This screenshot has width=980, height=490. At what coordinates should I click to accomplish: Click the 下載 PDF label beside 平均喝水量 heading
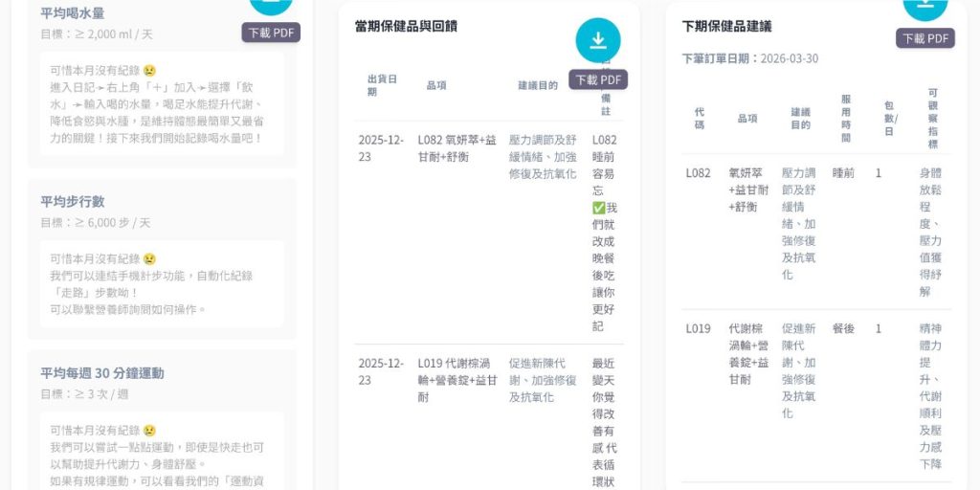coord(271,33)
